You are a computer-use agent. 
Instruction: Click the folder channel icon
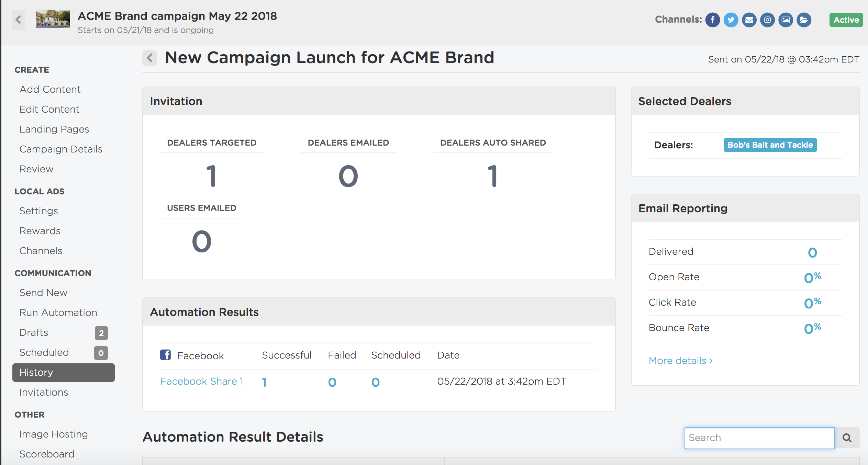pyautogui.click(x=804, y=20)
